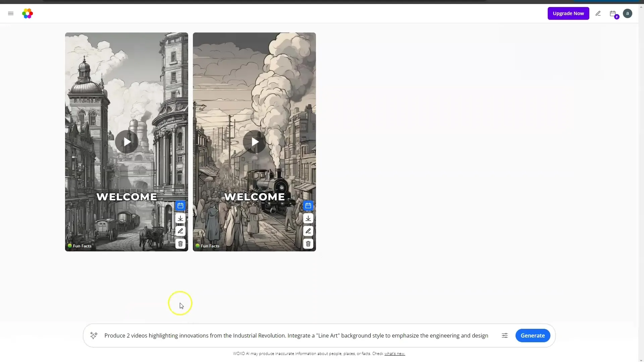
Task: Click the save/export icon on first video
Action: (180, 218)
